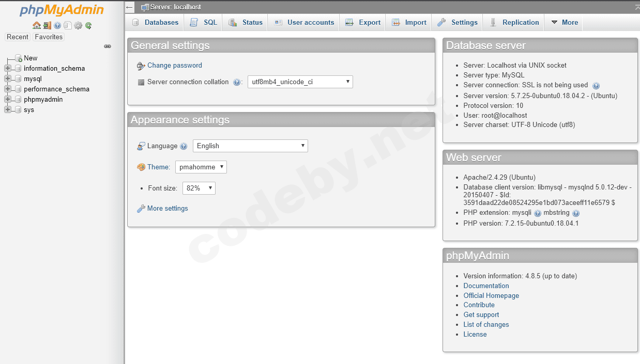Click 'Server: localhost' breadcrumb link
The height and width of the screenshot is (364, 640).
176,7
